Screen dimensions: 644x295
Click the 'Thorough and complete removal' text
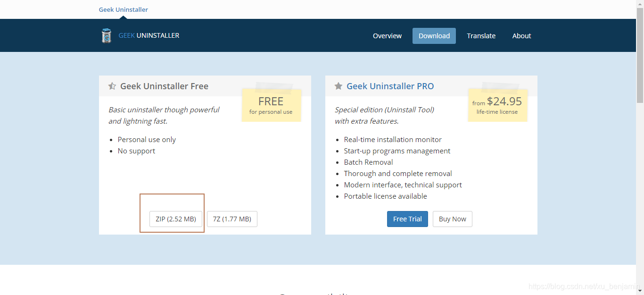point(398,174)
